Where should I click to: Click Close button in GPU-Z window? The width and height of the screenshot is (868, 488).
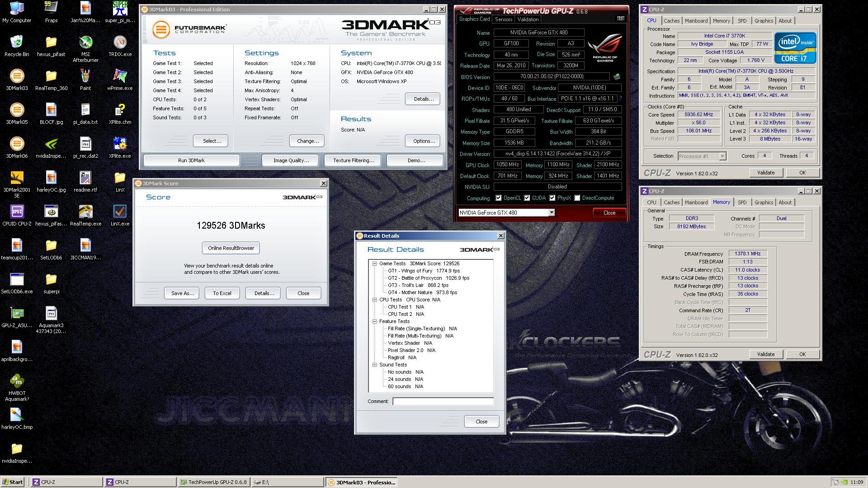[x=609, y=213]
